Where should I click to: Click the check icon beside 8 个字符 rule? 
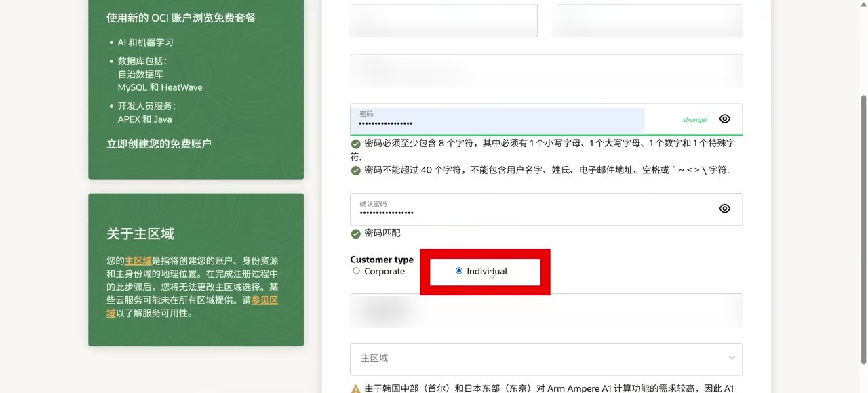click(355, 144)
